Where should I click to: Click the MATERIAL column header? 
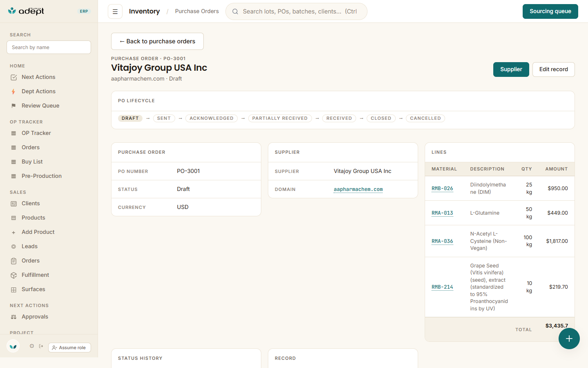point(444,169)
